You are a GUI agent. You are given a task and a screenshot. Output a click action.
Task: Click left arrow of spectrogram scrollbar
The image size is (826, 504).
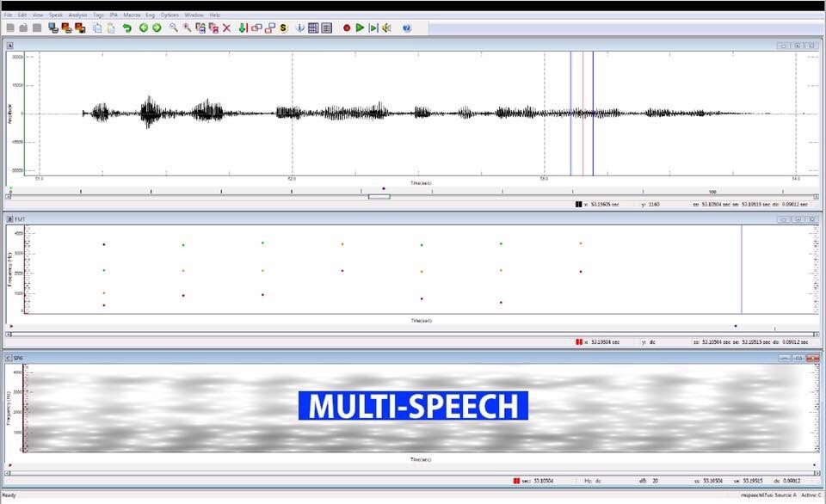pos(9,473)
